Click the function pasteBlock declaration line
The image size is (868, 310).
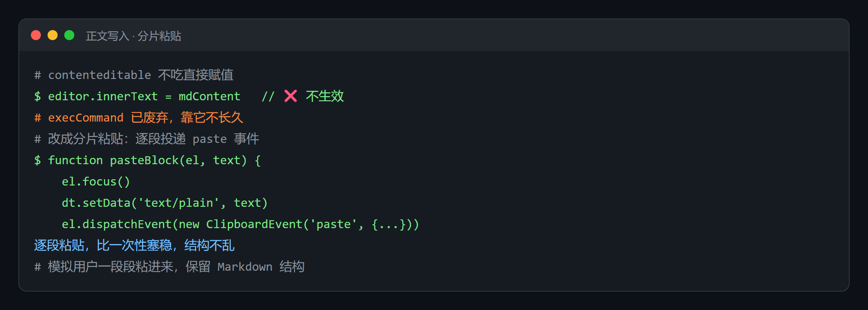148,160
